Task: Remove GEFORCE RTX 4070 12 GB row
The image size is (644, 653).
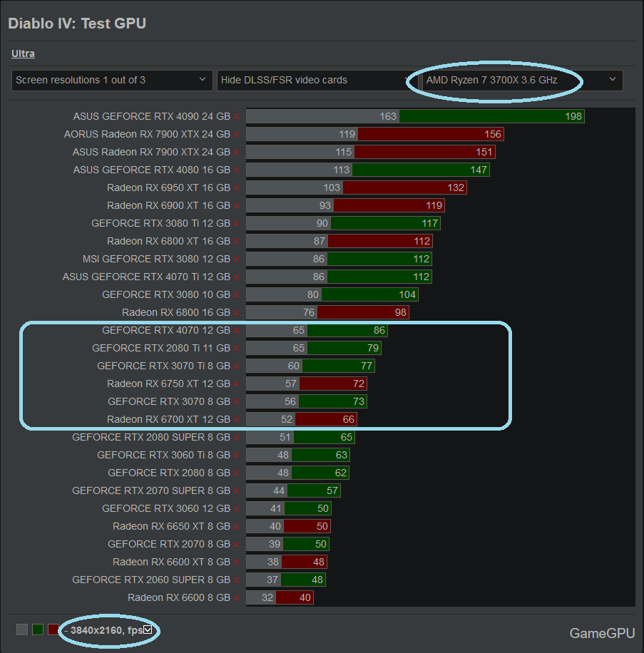Action: click(x=237, y=331)
